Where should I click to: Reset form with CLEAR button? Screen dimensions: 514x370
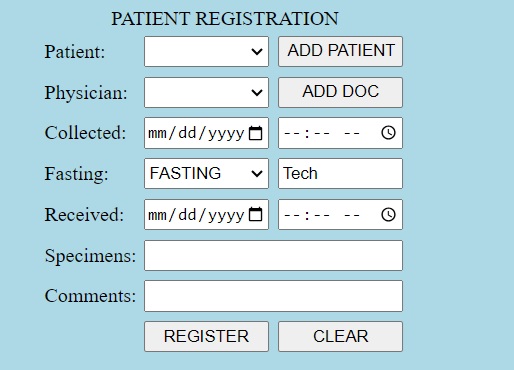point(340,336)
